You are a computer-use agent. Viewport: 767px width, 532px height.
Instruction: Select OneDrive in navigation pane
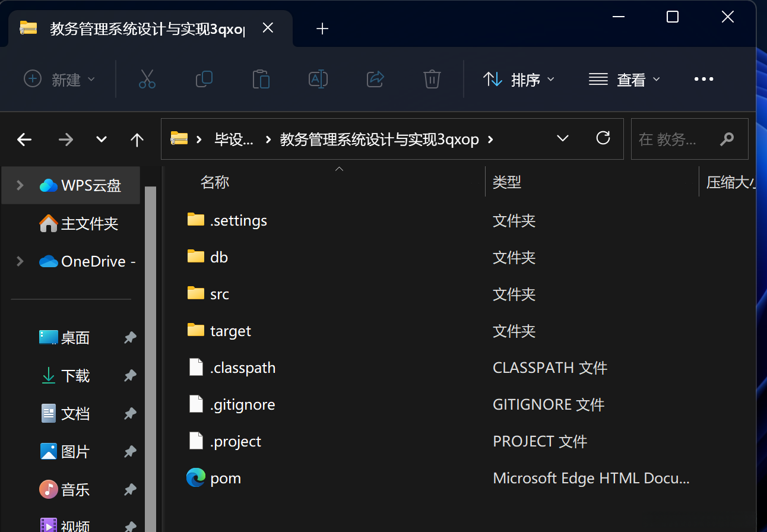click(99, 261)
